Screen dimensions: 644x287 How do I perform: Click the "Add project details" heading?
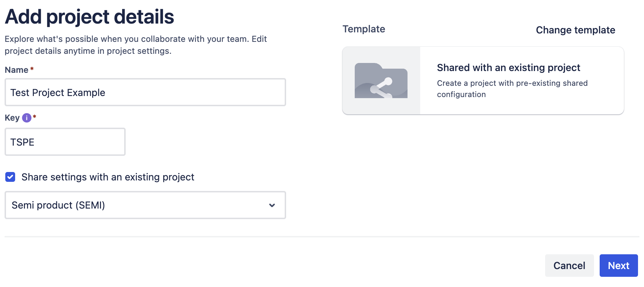[x=89, y=17]
